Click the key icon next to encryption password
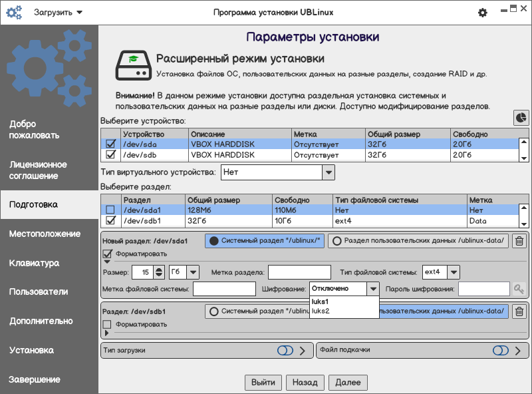532x394 pixels. pyautogui.click(x=519, y=289)
